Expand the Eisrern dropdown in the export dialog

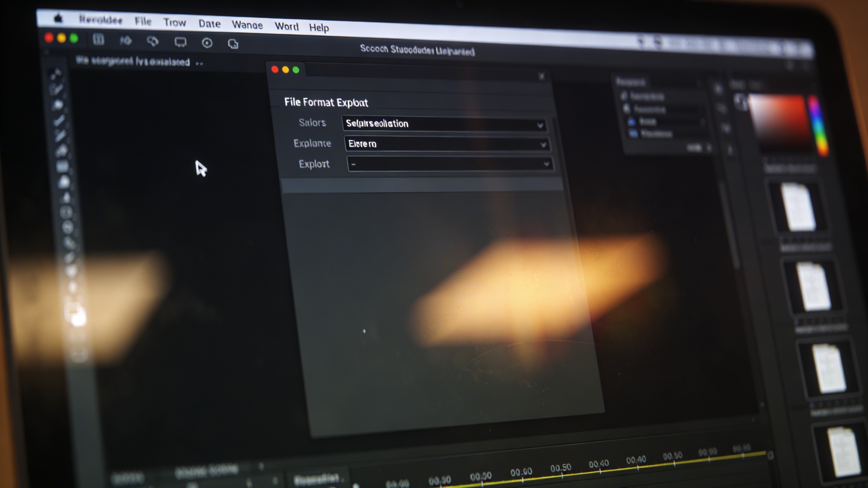447,144
